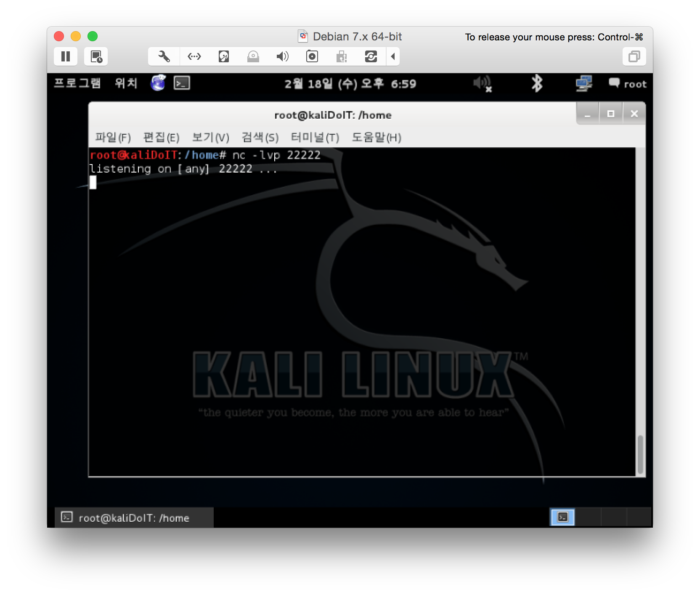This screenshot has height=595, width=700.
Task: Click the 'nc -lvp 22222' command text
Action: point(276,155)
